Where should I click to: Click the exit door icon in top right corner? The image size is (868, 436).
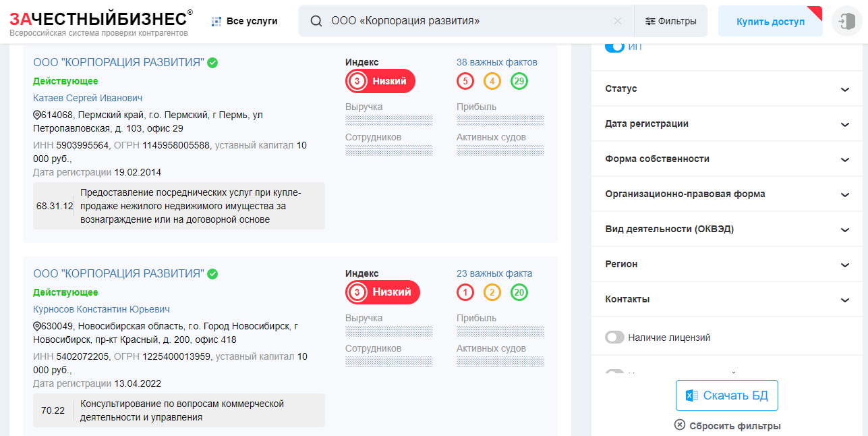[x=846, y=22]
